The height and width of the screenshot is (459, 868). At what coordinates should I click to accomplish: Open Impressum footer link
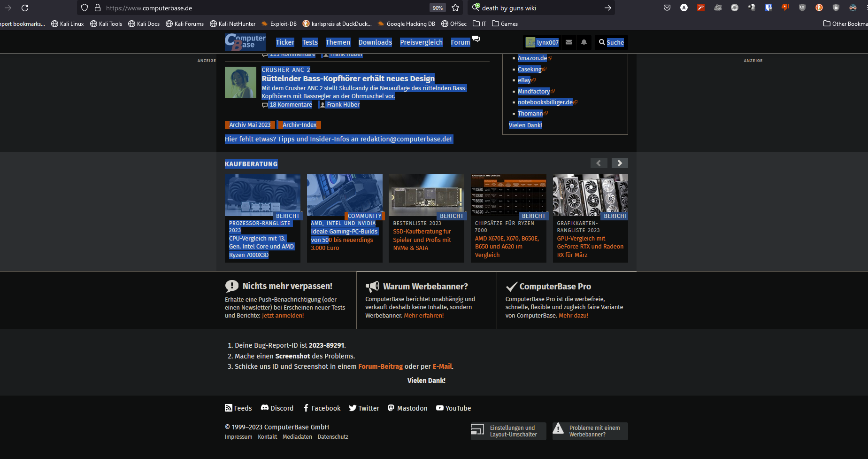point(238,437)
